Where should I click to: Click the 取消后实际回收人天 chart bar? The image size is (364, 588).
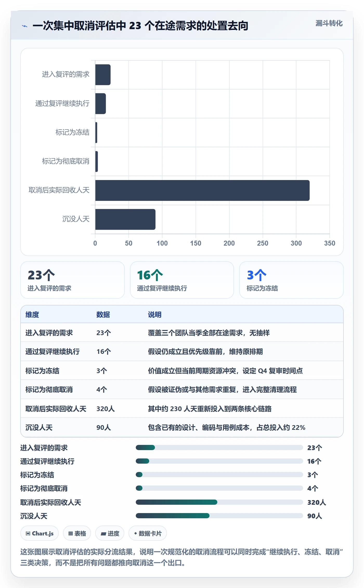pyautogui.click(x=202, y=190)
